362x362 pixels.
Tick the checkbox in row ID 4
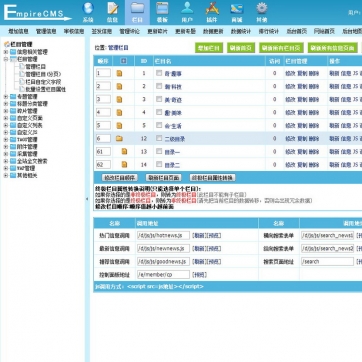pyautogui.click(x=159, y=112)
